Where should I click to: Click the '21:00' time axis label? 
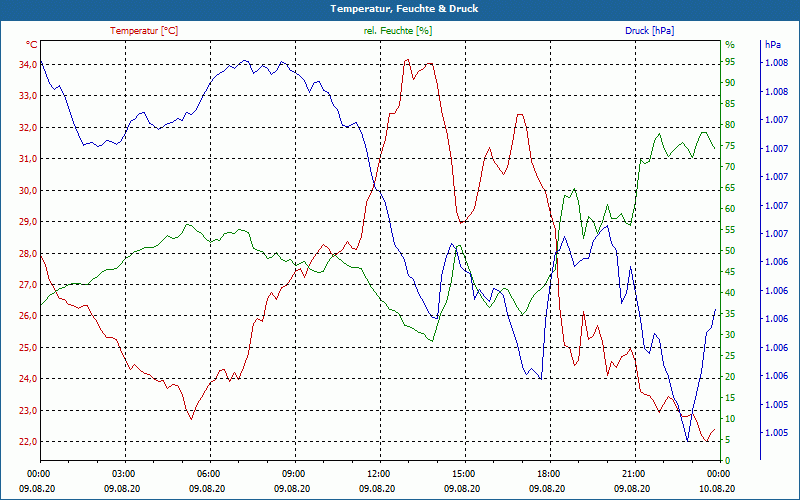[x=633, y=473]
